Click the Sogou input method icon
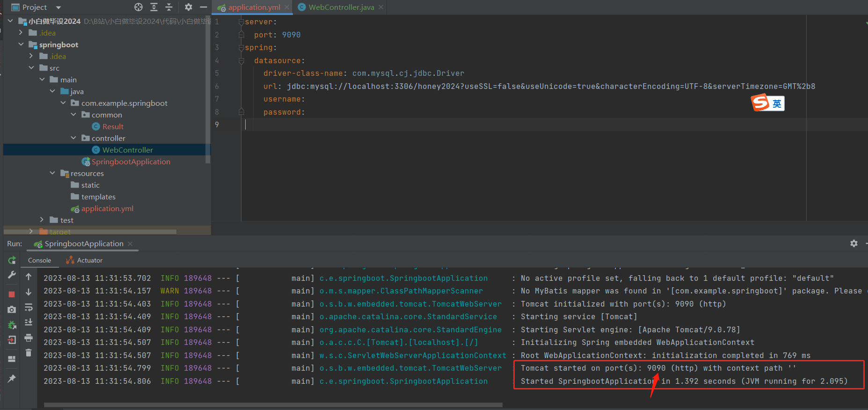This screenshot has width=868, height=410. (760, 102)
